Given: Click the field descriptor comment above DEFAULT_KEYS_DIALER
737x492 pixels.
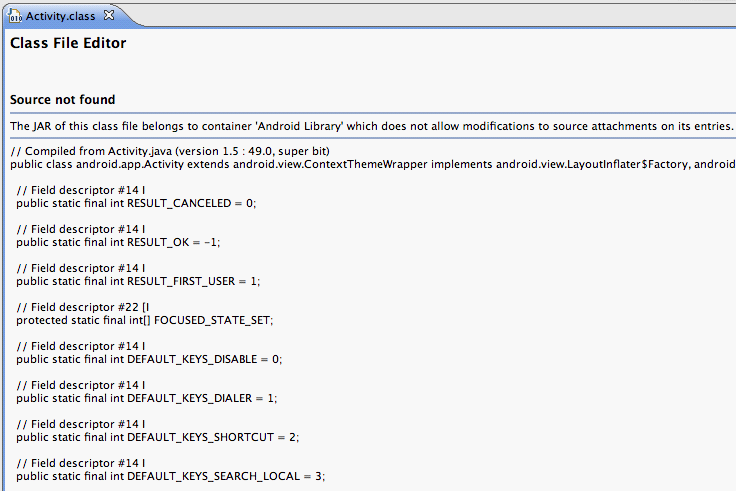Looking at the screenshot, I should coord(80,385).
